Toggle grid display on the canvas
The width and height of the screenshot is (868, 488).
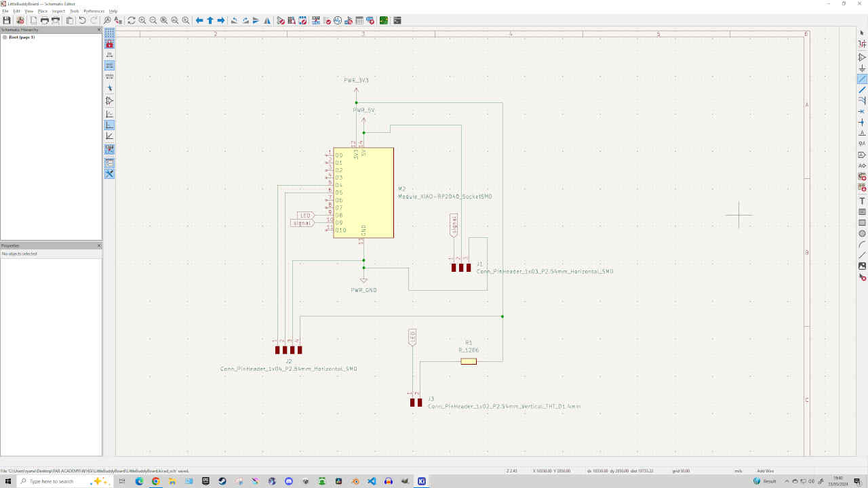(x=109, y=33)
